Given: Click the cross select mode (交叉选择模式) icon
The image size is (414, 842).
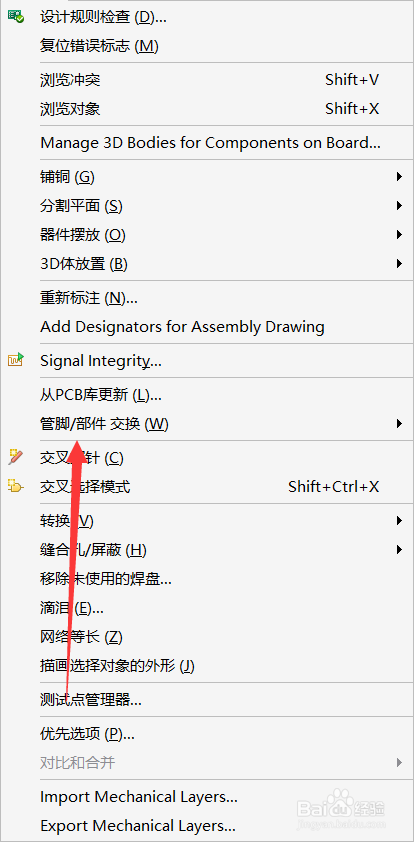Looking at the screenshot, I should [16, 487].
